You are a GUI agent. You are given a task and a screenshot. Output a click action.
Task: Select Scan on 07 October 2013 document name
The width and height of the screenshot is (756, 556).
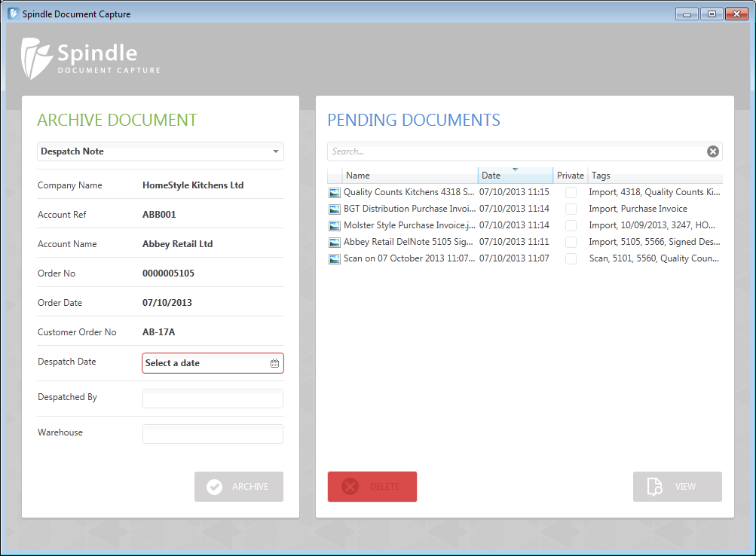pyautogui.click(x=409, y=258)
